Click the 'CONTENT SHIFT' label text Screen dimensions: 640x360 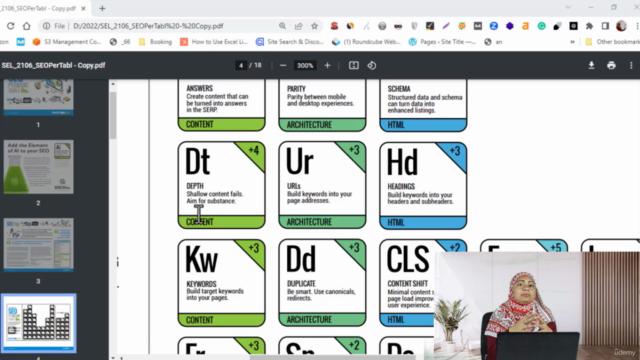pyautogui.click(x=407, y=283)
